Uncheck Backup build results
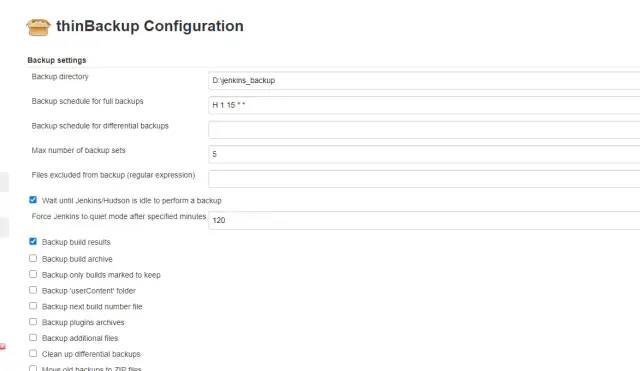This screenshot has width=640, height=371. [x=33, y=241]
